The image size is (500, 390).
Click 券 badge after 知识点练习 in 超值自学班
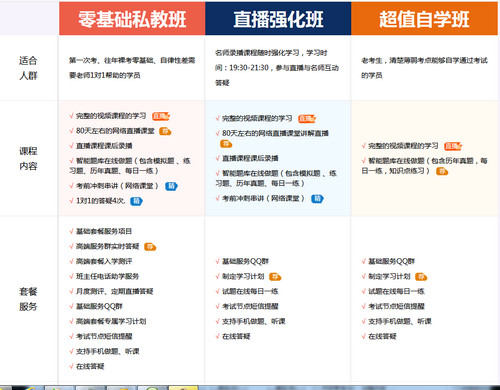[442, 171]
